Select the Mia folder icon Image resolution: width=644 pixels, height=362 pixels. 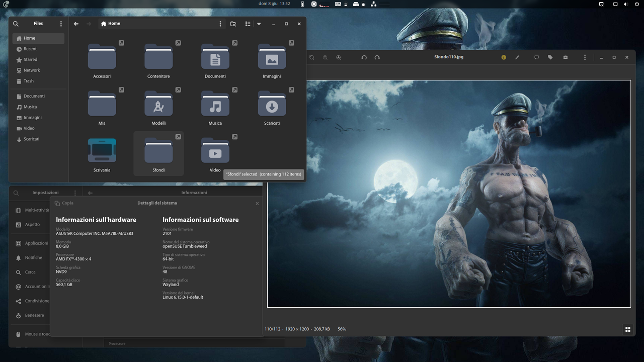click(102, 103)
